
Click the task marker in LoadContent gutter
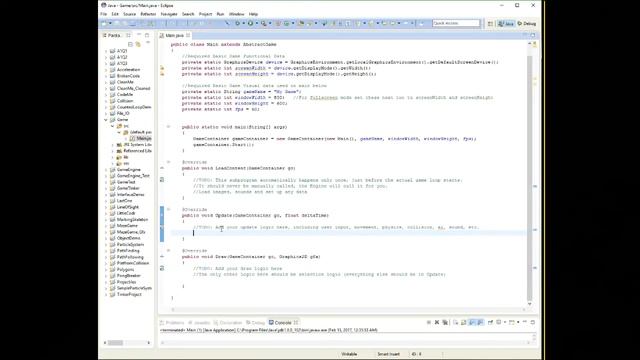tap(162, 180)
